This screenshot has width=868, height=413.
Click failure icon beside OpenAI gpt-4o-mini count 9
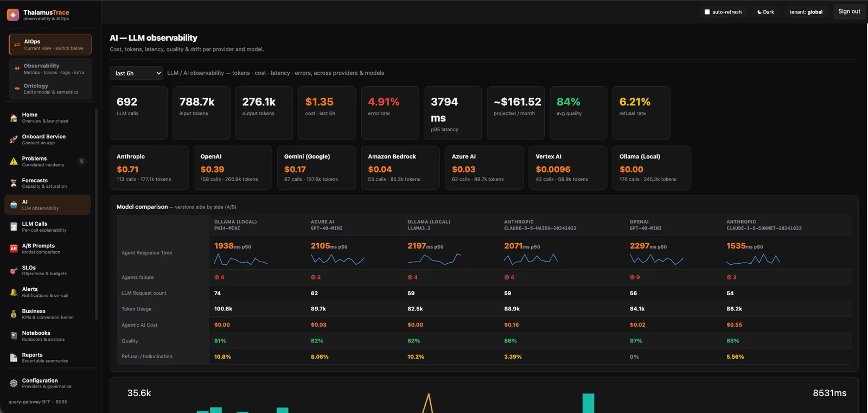pyautogui.click(x=632, y=277)
